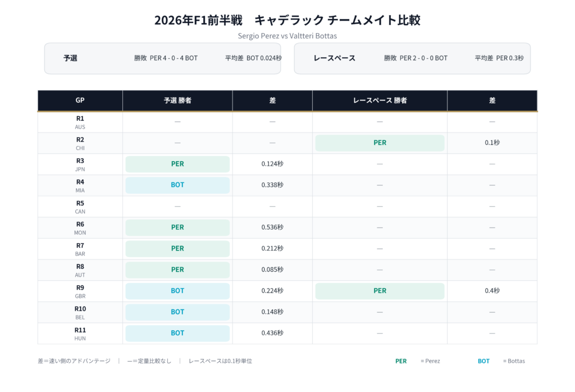Image resolution: width=575 pixels, height=392 pixels.
Task: Click the 0.085秒 gap cell
Action: (272, 270)
